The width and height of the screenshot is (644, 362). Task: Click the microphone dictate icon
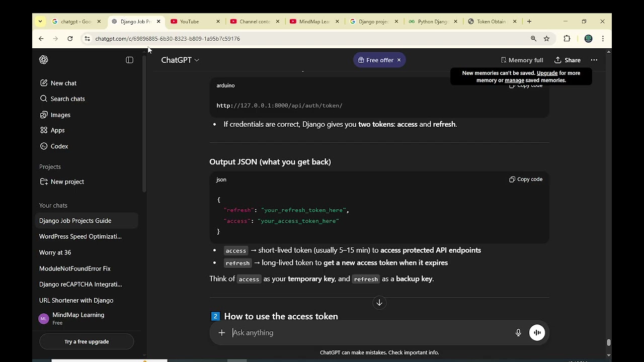pos(518,332)
